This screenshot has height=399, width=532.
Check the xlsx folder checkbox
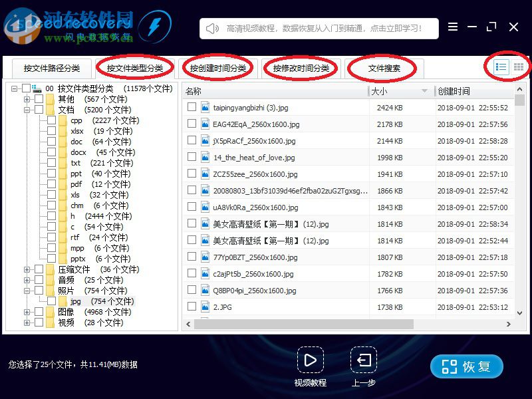click(52, 130)
